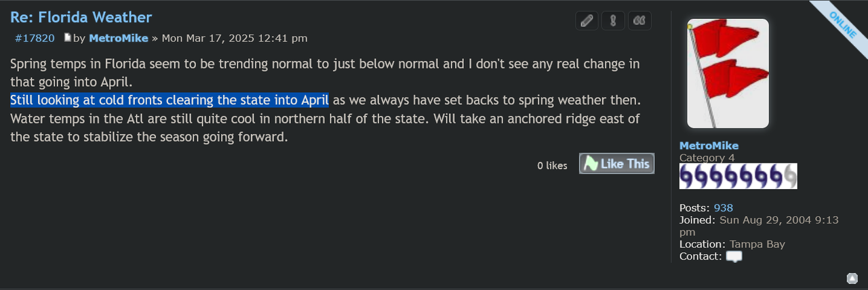868x290 pixels.
Task: Click the back-to-top arrow icon
Action: (852, 278)
